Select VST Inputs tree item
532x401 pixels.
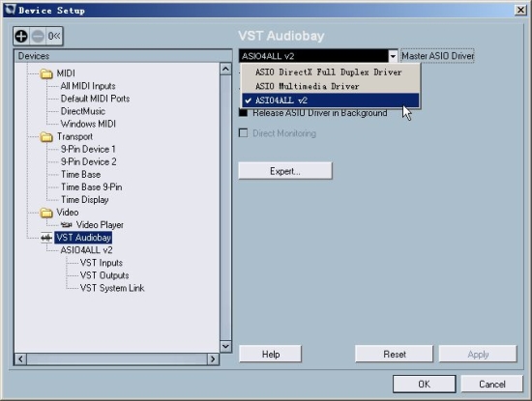click(102, 263)
